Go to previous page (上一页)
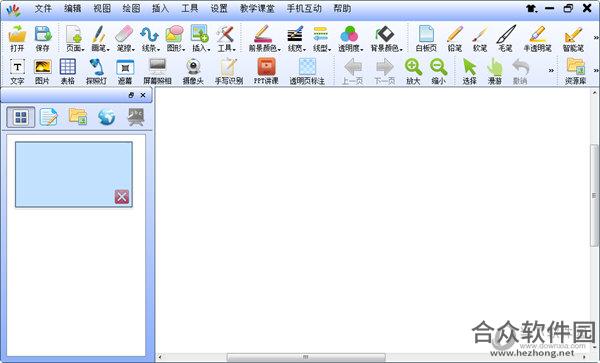The height and width of the screenshot is (363, 600). 352,70
